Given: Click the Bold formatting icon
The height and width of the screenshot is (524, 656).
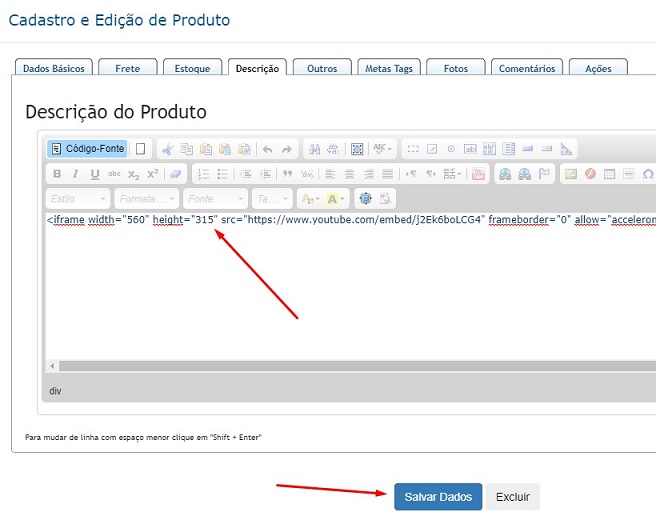Looking at the screenshot, I should pyautogui.click(x=56, y=174).
